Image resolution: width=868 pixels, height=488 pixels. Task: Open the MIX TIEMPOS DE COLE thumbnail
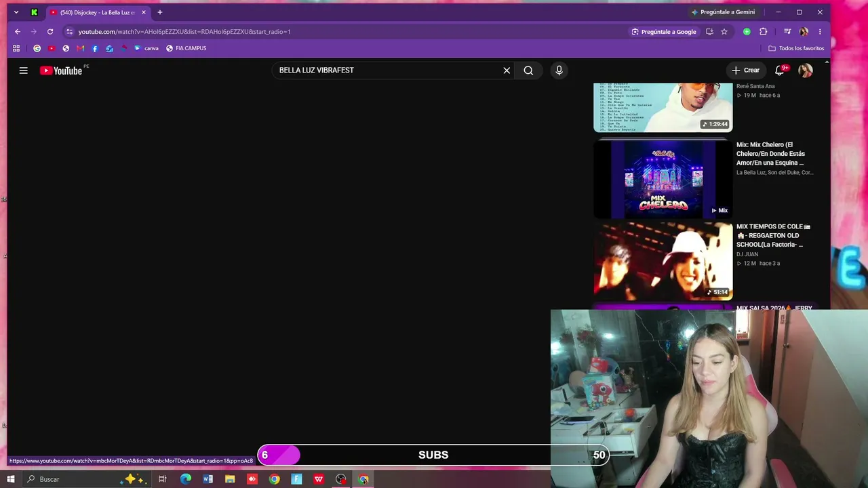pyautogui.click(x=663, y=262)
